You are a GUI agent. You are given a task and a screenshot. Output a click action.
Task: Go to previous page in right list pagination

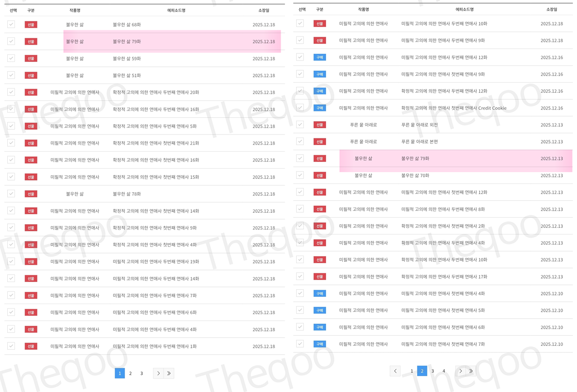tap(395, 371)
